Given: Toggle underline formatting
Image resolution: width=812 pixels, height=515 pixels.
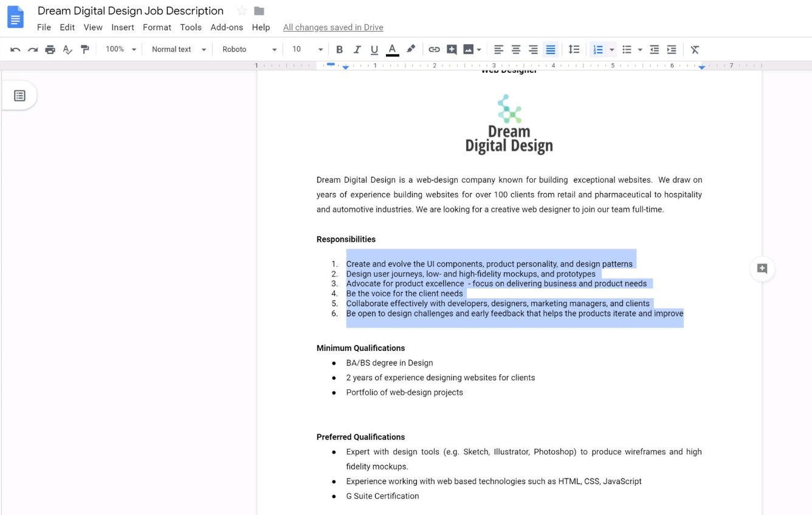Looking at the screenshot, I should tap(374, 50).
